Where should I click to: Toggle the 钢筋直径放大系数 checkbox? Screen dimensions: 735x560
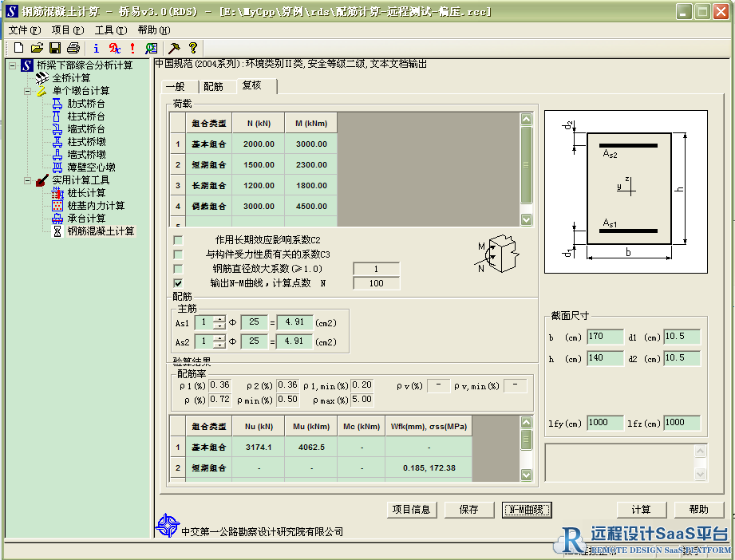[178, 269]
